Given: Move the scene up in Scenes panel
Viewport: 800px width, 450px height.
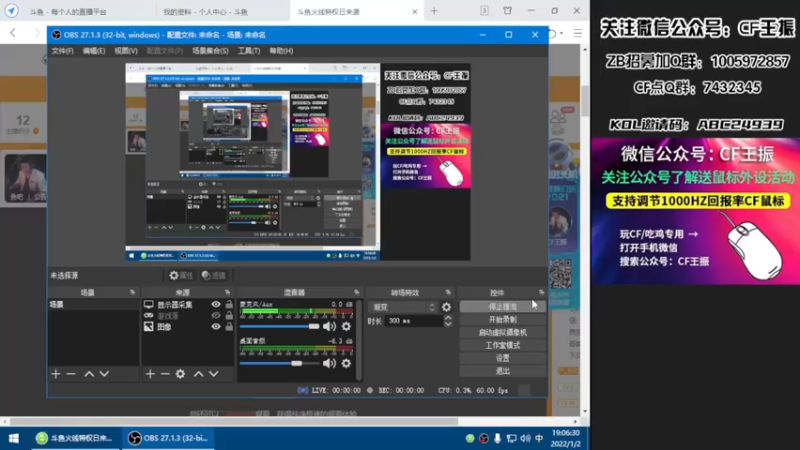Looking at the screenshot, I should pyautogui.click(x=89, y=374).
